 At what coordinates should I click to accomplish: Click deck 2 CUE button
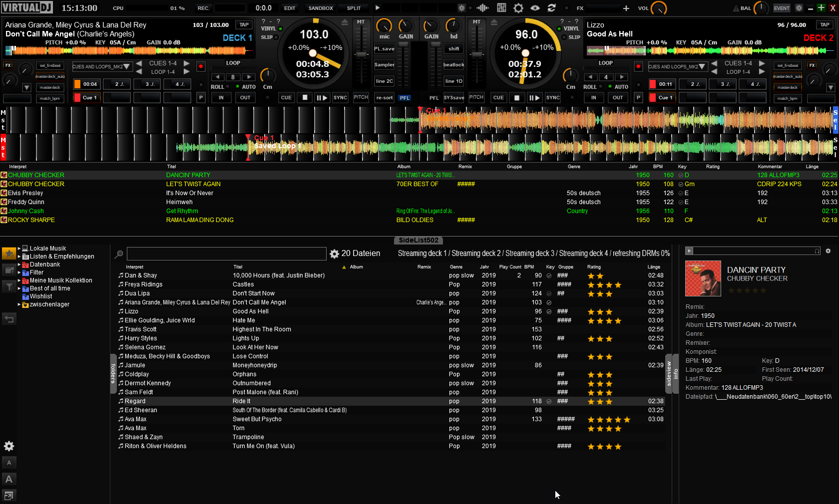498,98
